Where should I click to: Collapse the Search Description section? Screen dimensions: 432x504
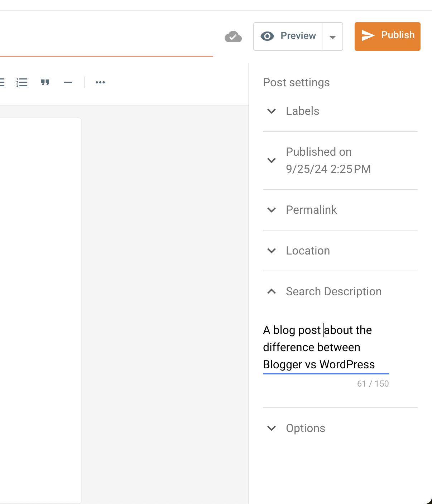click(340, 291)
